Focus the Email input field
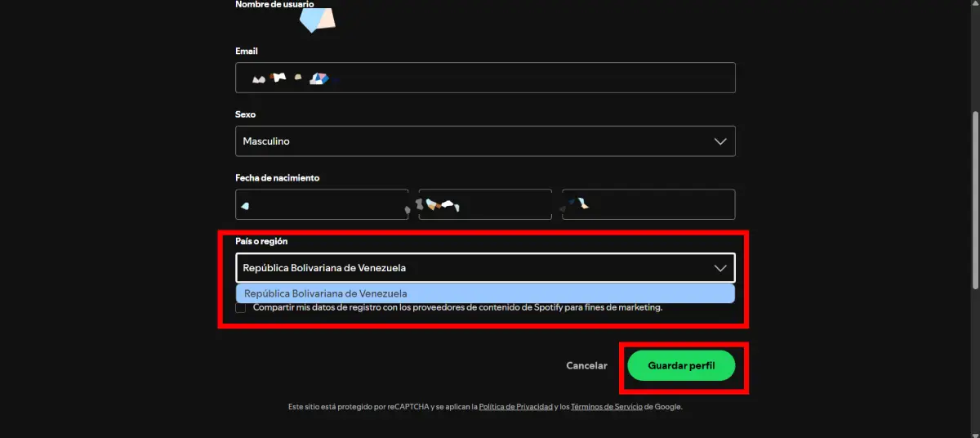Image resolution: width=980 pixels, height=438 pixels. pyautogui.click(x=485, y=78)
